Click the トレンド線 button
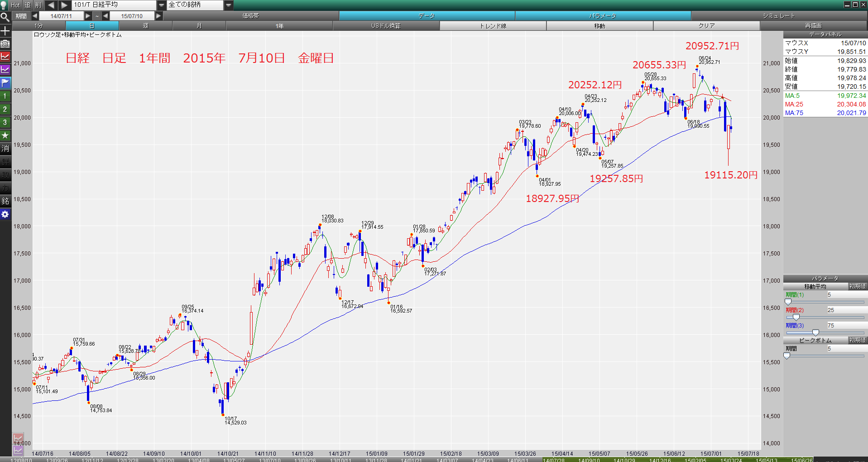Image resolution: width=868 pixels, height=462 pixels. coord(493,26)
